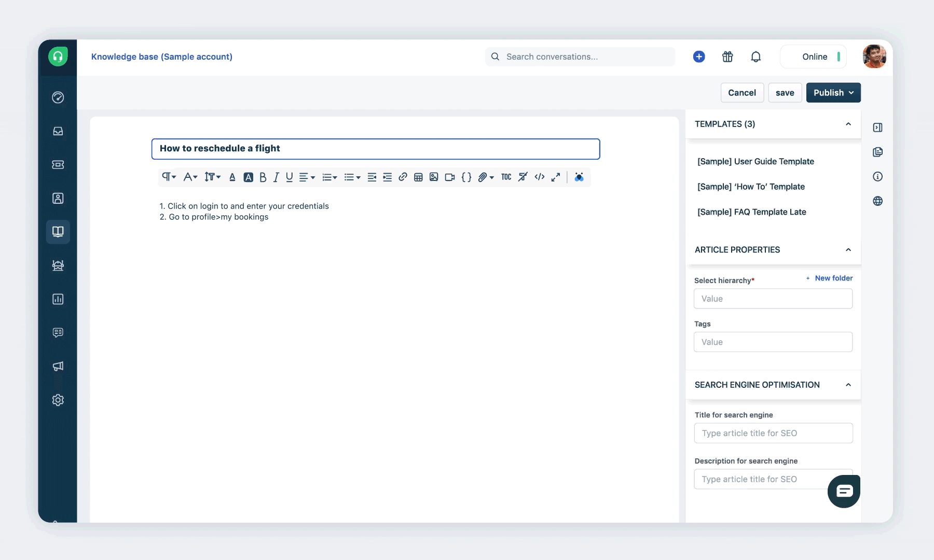The width and height of the screenshot is (934, 560).
Task: Toggle italic formatting in the editor
Action: coord(276,177)
